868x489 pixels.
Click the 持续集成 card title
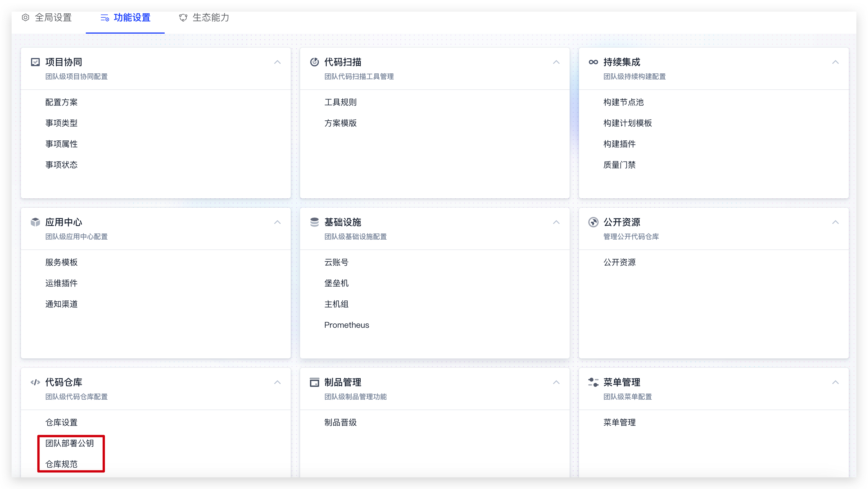pyautogui.click(x=622, y=62)
